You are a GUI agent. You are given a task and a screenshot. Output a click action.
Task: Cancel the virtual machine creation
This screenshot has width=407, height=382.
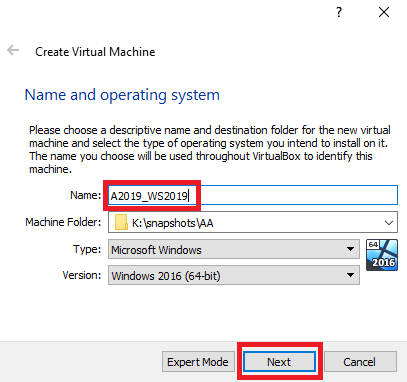360,362
